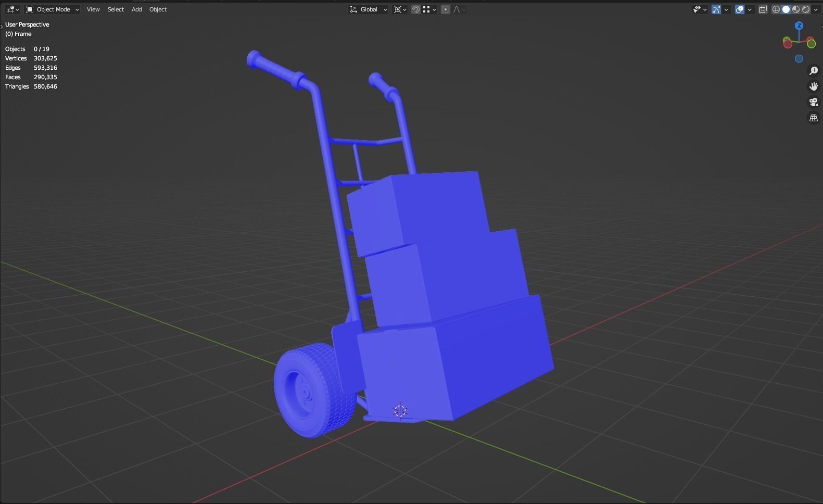Expand the toolbar arrow beside User Perspective

tap(2, 26)
